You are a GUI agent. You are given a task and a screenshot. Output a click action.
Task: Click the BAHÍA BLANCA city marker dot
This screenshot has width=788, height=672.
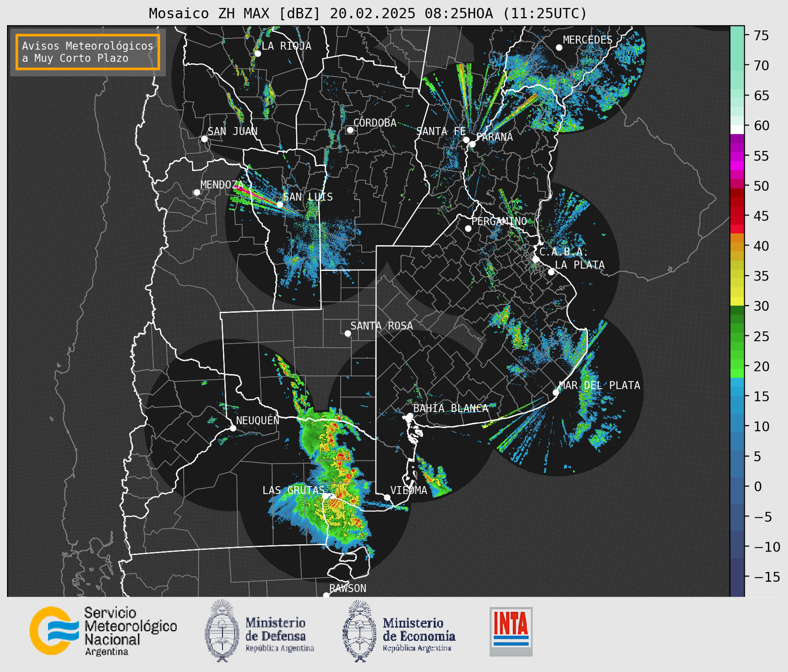[410, 416]
